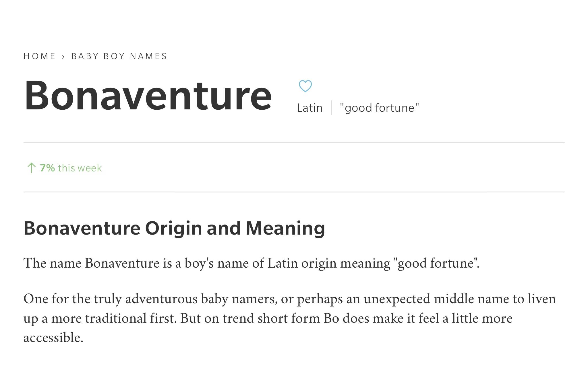This screenshot has width=588, height=373.
Task: Click the 7% popularity figure
Action: [47, 168]
